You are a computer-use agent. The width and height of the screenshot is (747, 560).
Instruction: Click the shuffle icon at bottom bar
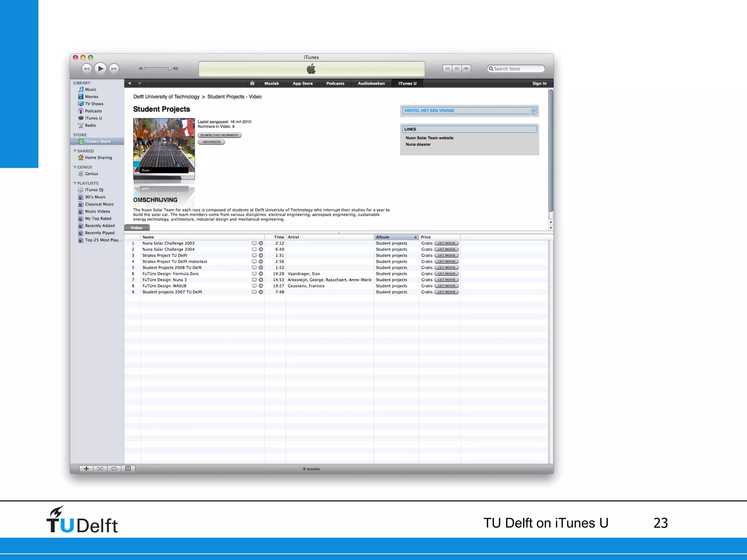pyautogui.click(x=100, y=469)
